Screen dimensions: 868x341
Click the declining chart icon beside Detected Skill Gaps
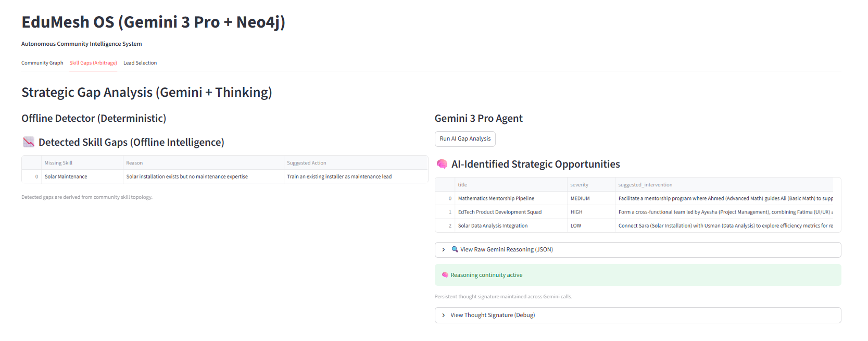(29, 142)
